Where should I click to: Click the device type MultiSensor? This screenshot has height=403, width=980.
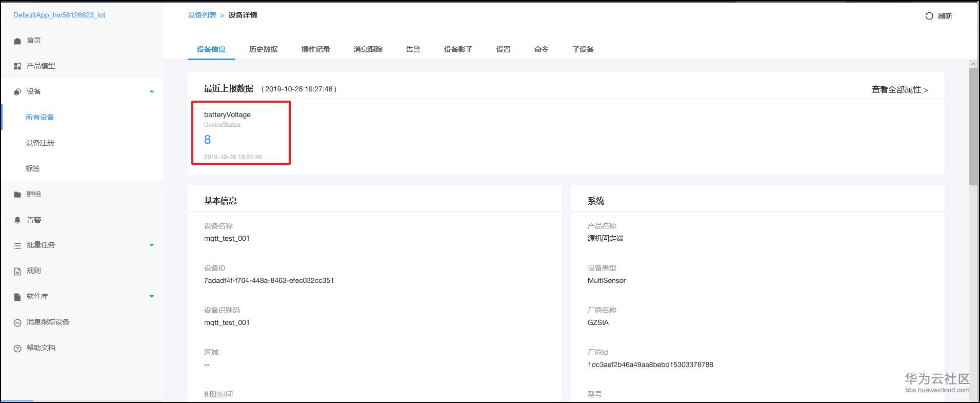(x=607, y=280)
